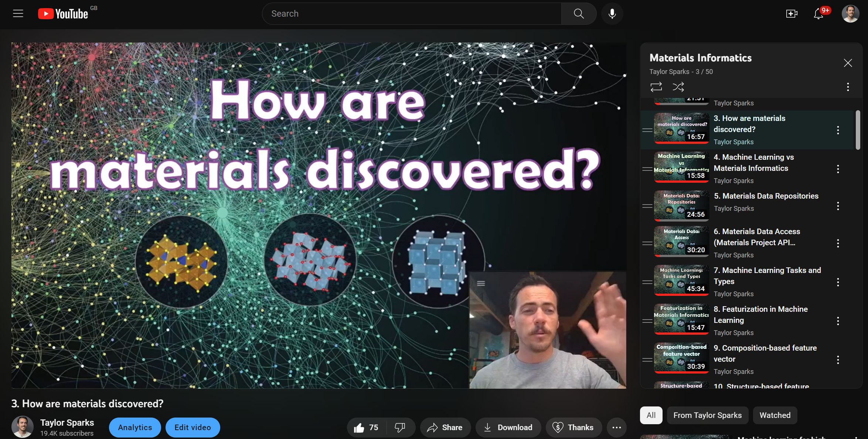Select the All filter chip
The height and width of the screenshot is (439, 868).
(x=651, y=415)
